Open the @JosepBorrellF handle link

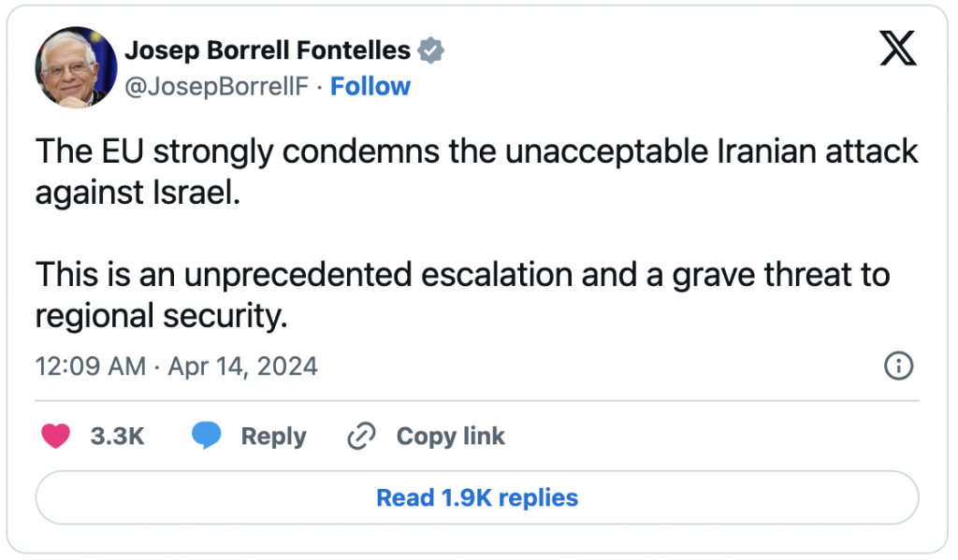[x=216, y=87]
